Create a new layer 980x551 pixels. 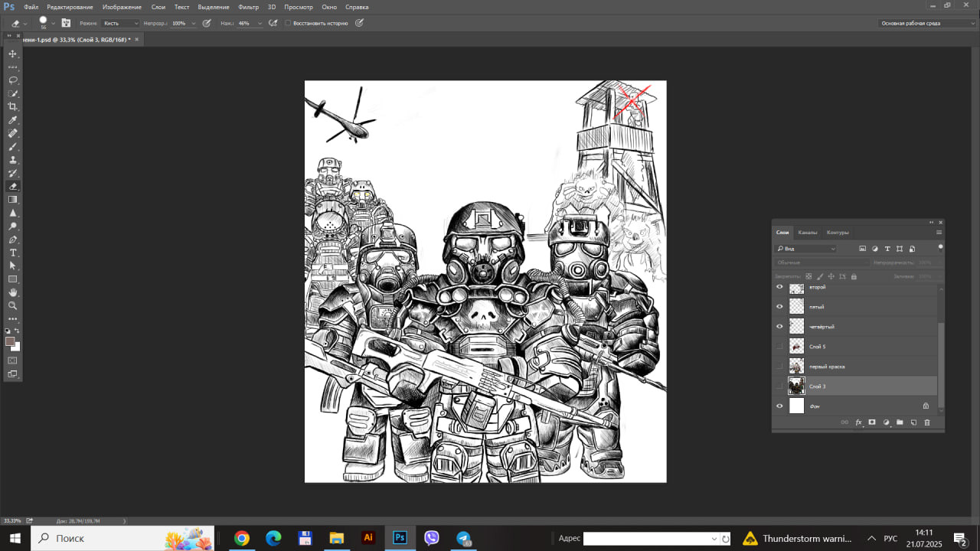click(x=913, y=422)
